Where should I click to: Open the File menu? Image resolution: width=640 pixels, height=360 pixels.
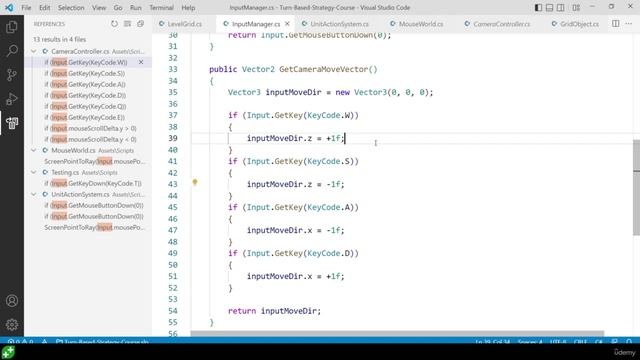coord(26,7)
